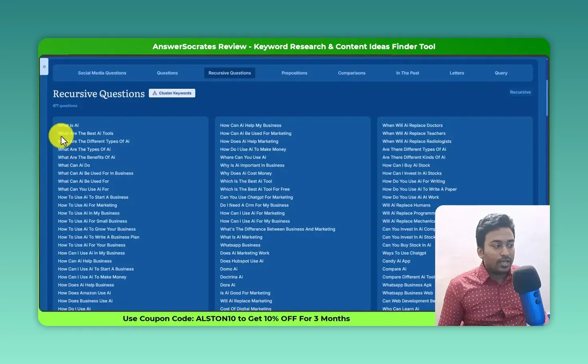Click the '477 questions' count label
Screen dimensions: 588x364
click(x=65, y=106)
